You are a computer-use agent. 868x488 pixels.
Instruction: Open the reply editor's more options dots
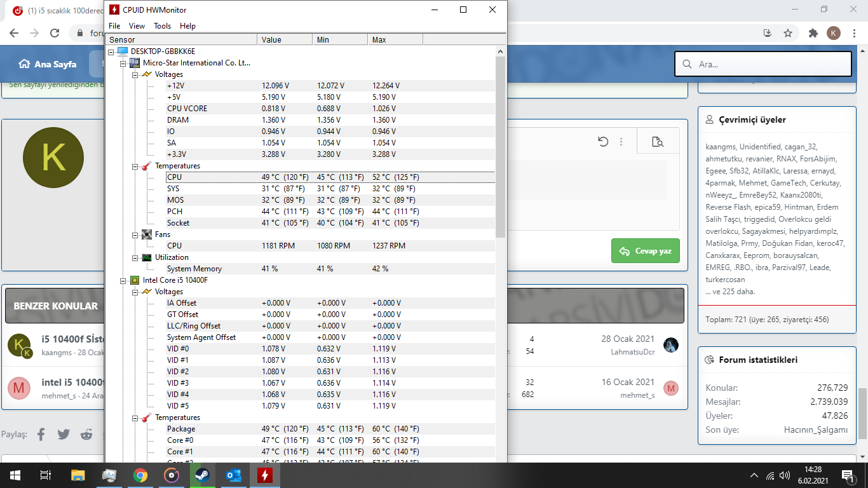coord(621,142)
